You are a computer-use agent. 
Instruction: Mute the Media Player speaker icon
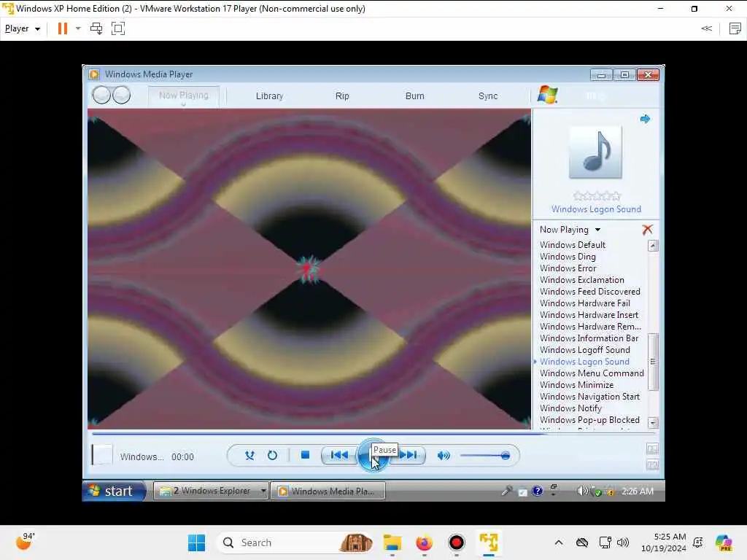(x=444, y=456)
